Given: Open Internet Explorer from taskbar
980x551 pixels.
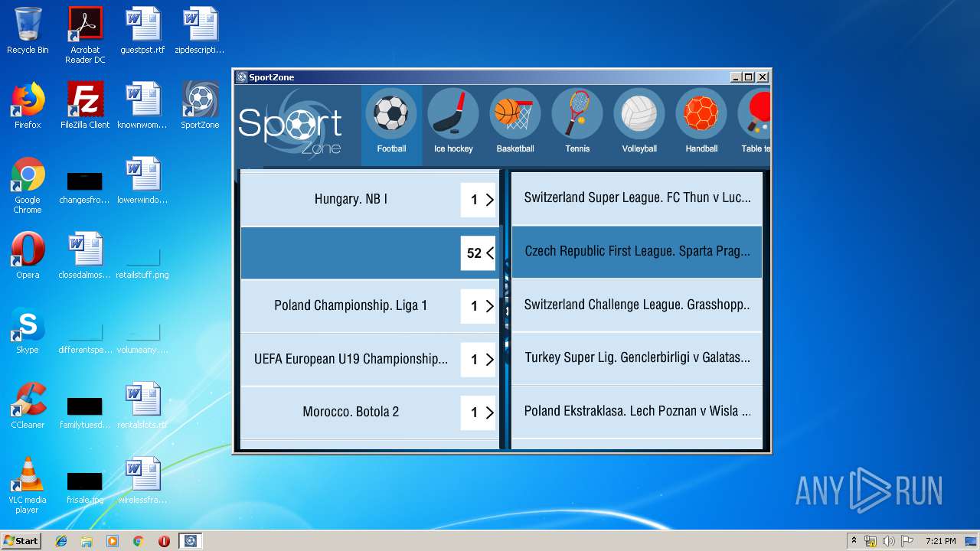Looking at the screenshot, I should (x=61, y=541).
